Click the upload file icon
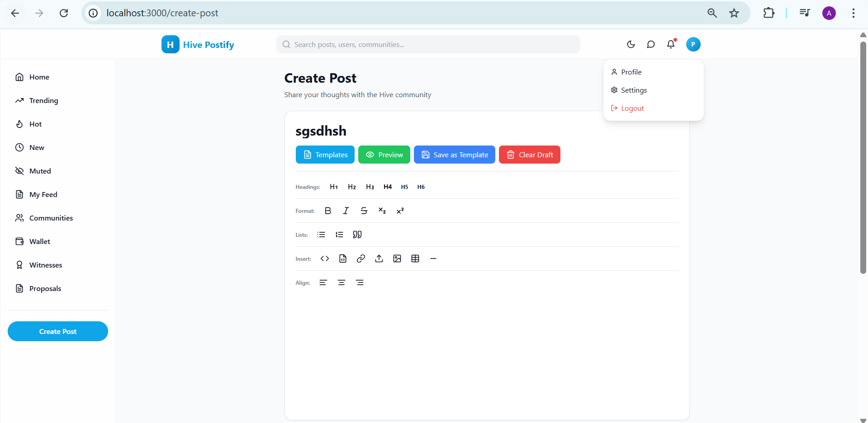 379,258
